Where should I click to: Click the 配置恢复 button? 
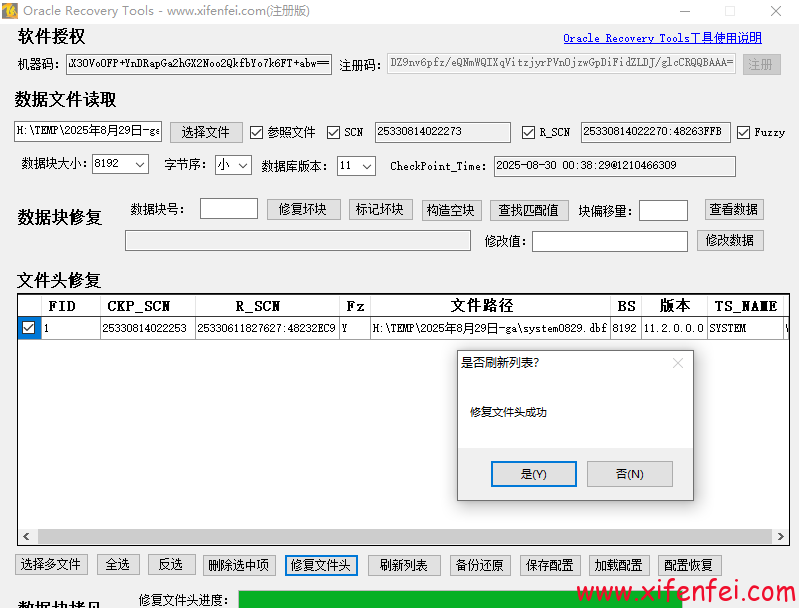(688, 565)
